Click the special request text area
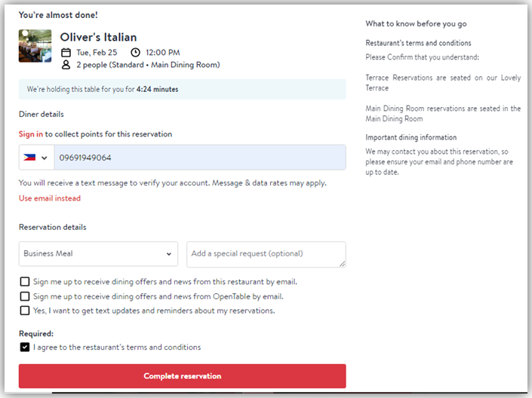The width and height of the screenshot is (532, 398). coord(266,254)
